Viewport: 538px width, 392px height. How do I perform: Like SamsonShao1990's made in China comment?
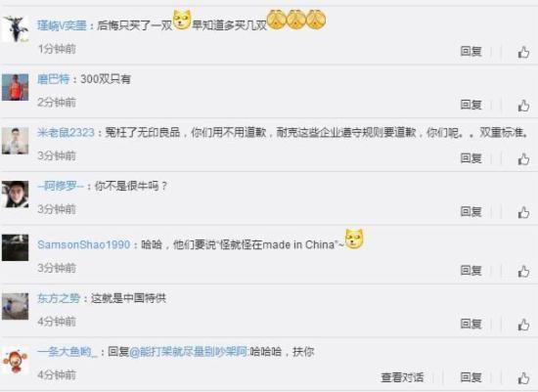pos(523,272)
